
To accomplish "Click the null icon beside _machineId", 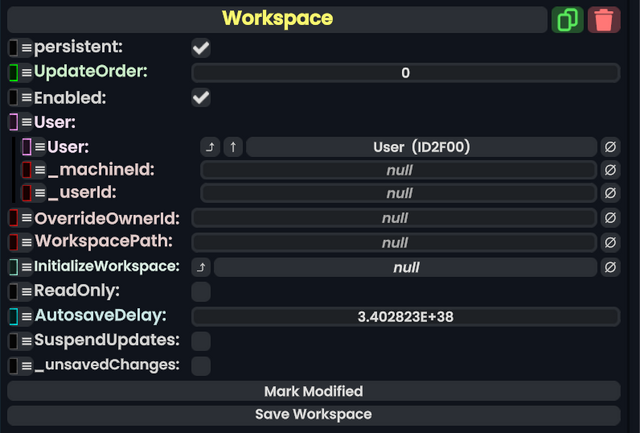I will click(x=610, y=170).
